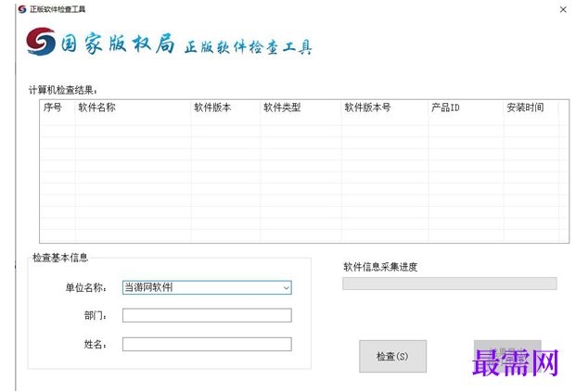Image resolution: width=576 pixels, height=392 pixels.
Task: Open the 单位名称 dropdown arrow
Action: (287, 288)
